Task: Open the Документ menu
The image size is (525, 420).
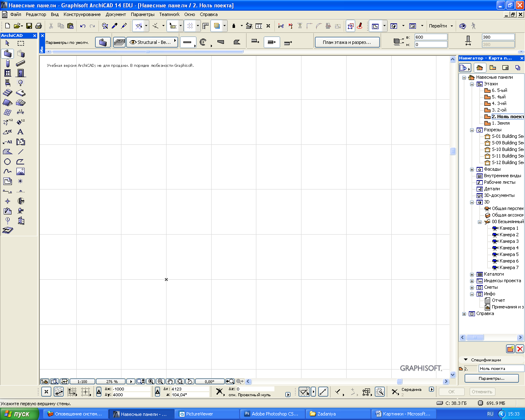Action: click(x=116, y=14)
